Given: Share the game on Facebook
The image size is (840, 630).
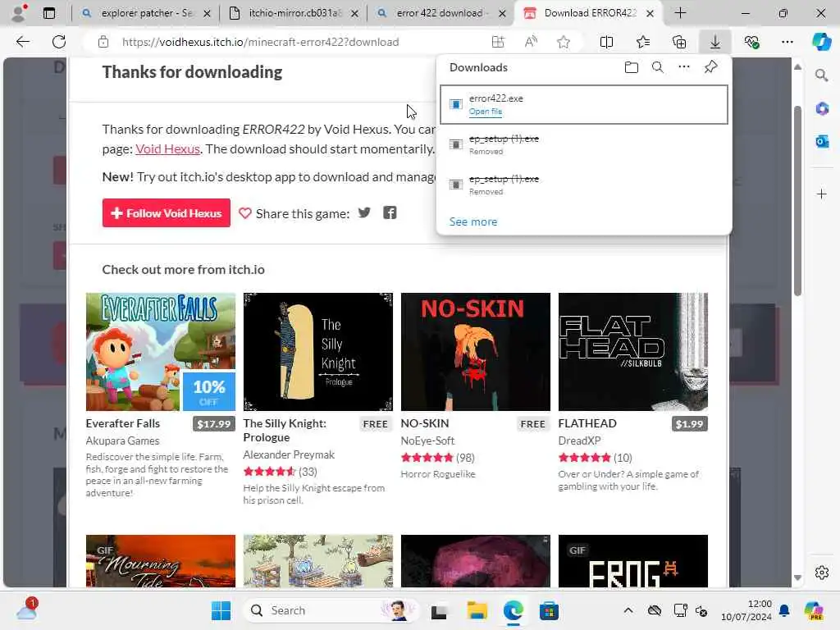Looking at the screenshot, I should (390, 212).
